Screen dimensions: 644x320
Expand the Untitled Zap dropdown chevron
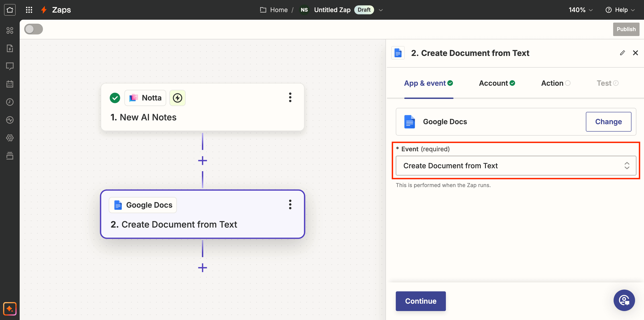(x=381, y=10)
